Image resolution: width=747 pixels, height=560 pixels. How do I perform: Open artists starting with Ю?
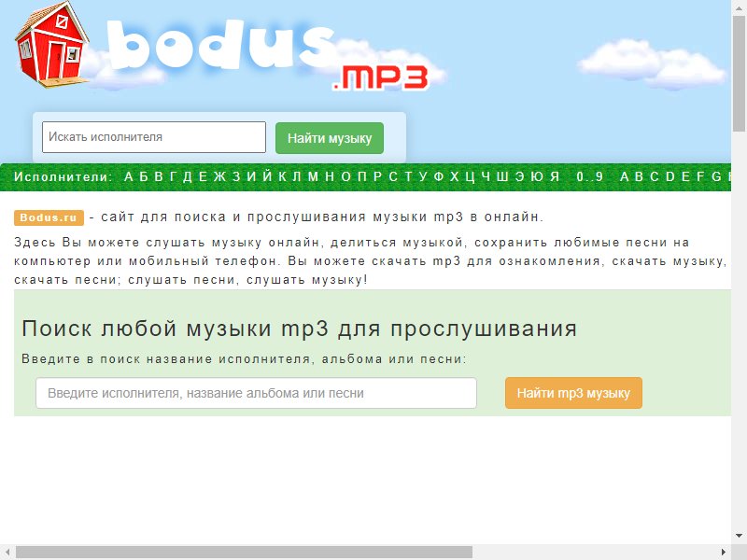537,176
